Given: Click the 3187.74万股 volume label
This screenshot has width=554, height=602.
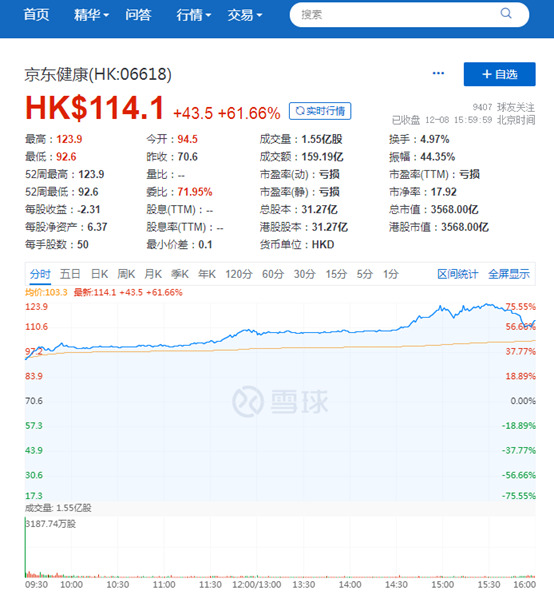Looking at the screenshot, I should pos(50,524).
